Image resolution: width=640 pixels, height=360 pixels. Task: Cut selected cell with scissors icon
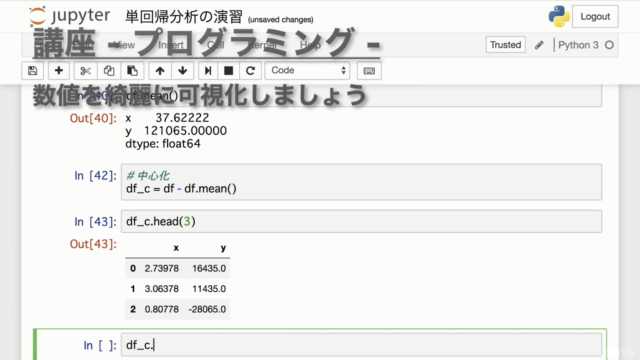coord(85,71)
